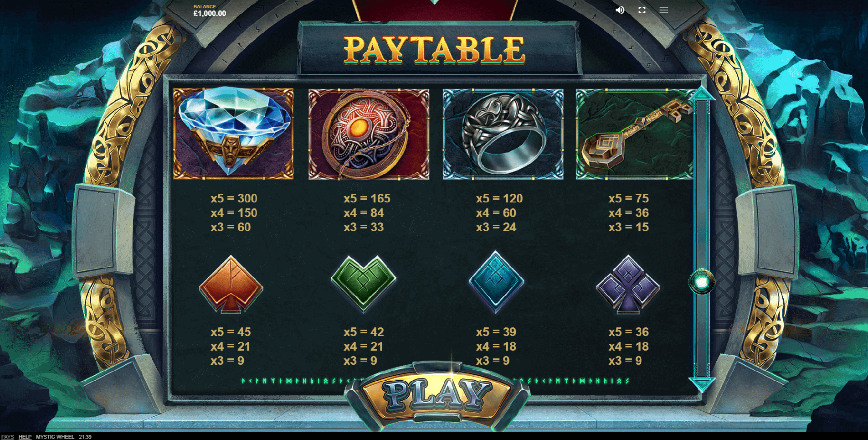Click the paytable scrollbar up arrow
The width and height of the screenshot is (868, 440).
(x=702, y=94)
